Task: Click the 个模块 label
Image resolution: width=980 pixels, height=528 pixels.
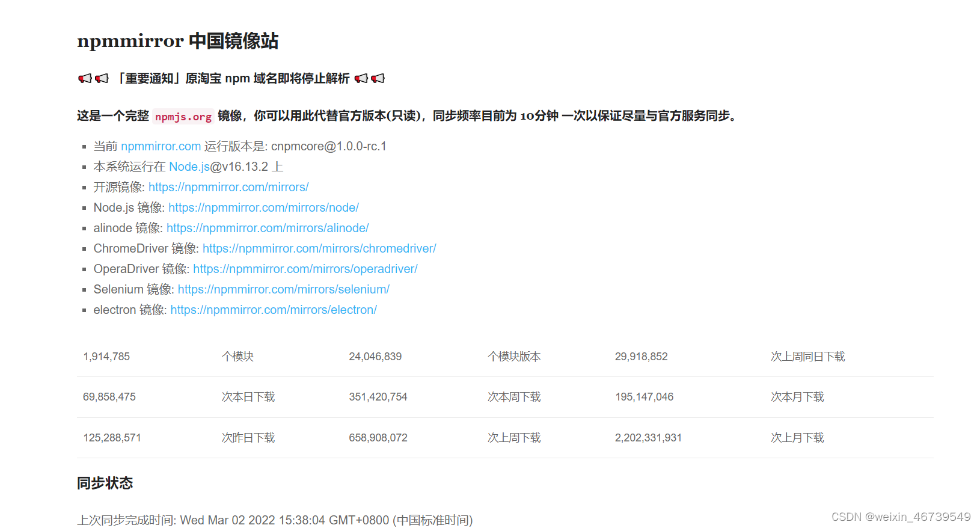Action: point(237,357)
